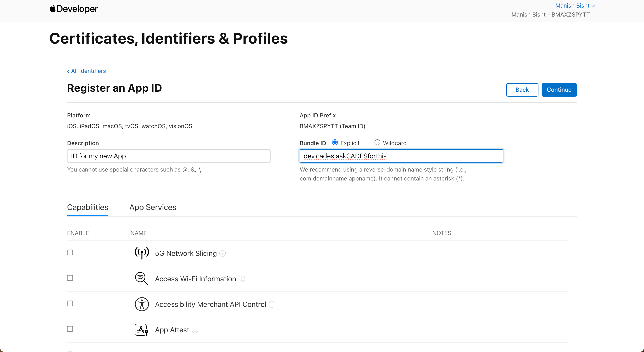Expand the Manish Bisht account dropdown
The height and width of the screenshot is (352, 644).
coord(575,6)
